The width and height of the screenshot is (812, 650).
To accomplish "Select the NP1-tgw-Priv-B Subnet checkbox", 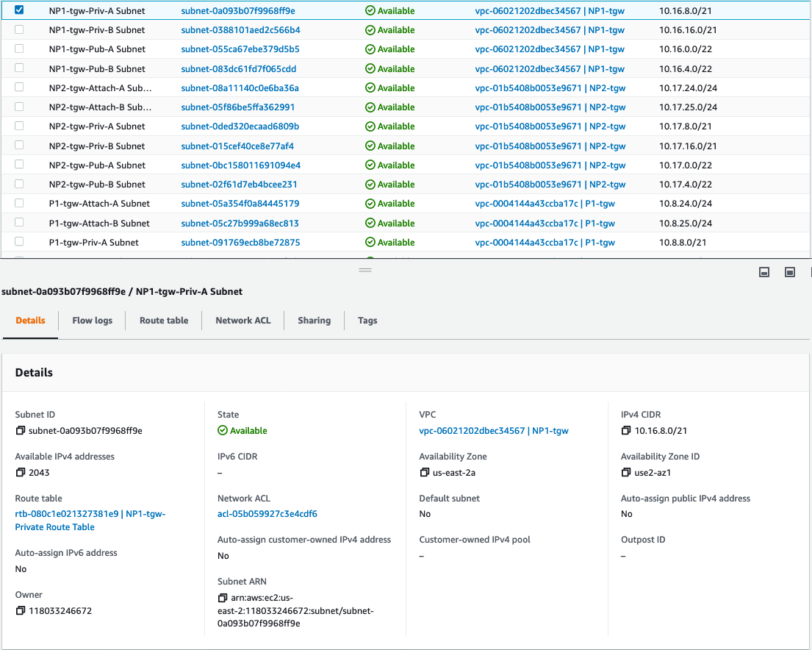I will pos(19,29).
